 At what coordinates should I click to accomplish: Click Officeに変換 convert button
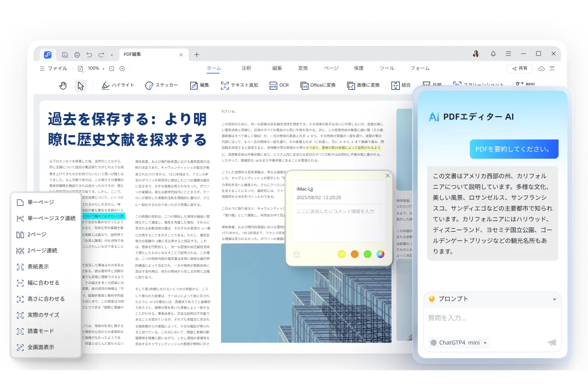[318, 85]
